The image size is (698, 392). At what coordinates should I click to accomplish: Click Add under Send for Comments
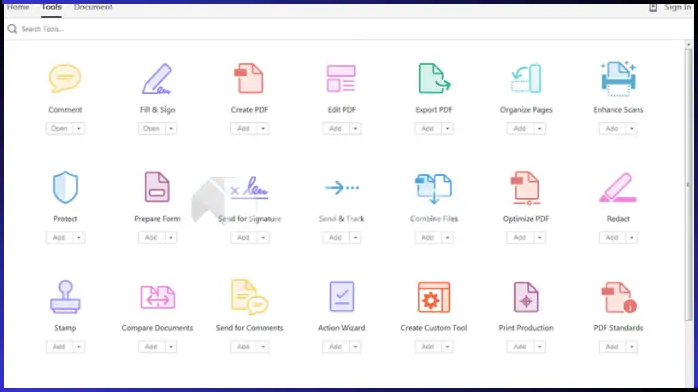pos(243,347)
